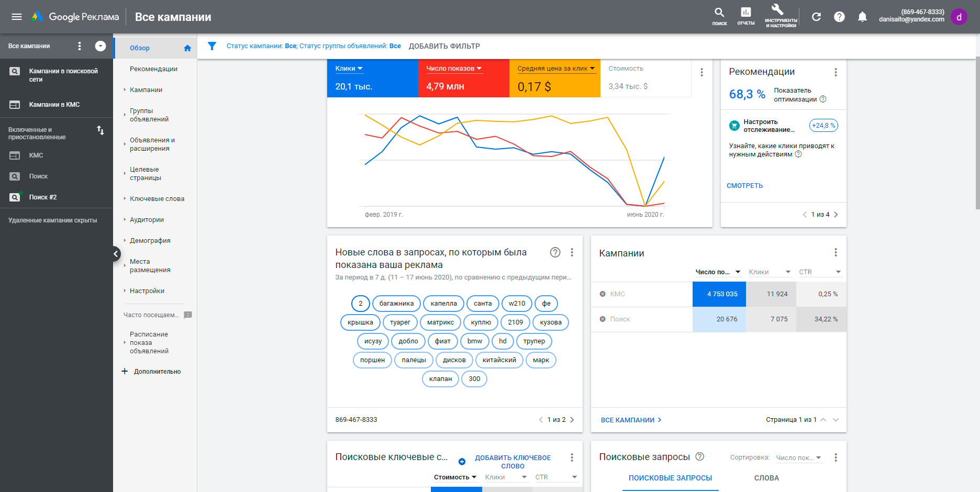Screen dimensions: 980x492
Task: Open chart card three-dot menu
Action: point(702,72)
